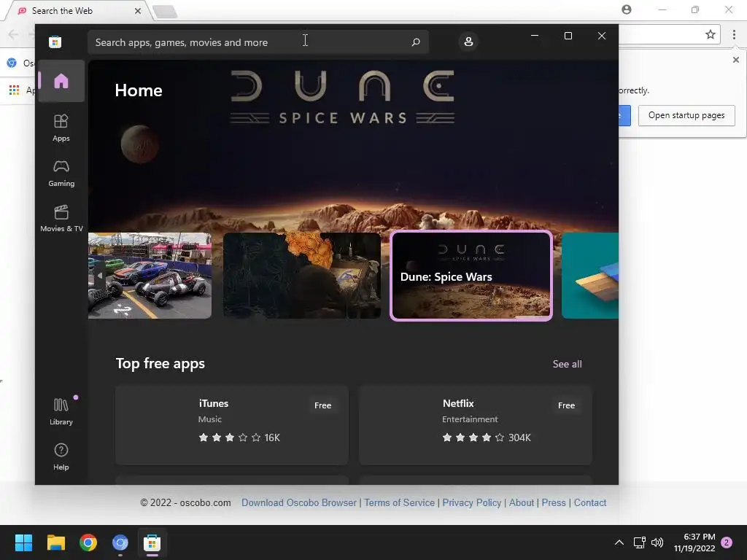This screenshot has height=560, width=747.
Task: Maximize the Microsoft Store window
Action: coord(568,36)
